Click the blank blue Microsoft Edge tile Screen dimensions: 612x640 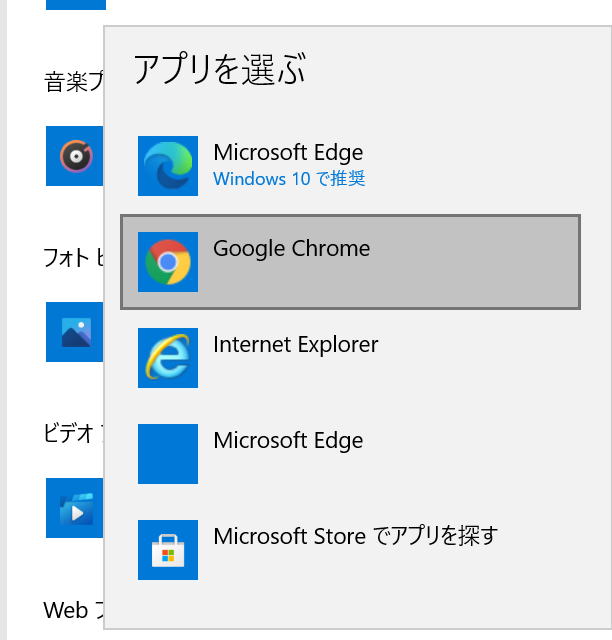pyautogui.click(x=168, y=454)
